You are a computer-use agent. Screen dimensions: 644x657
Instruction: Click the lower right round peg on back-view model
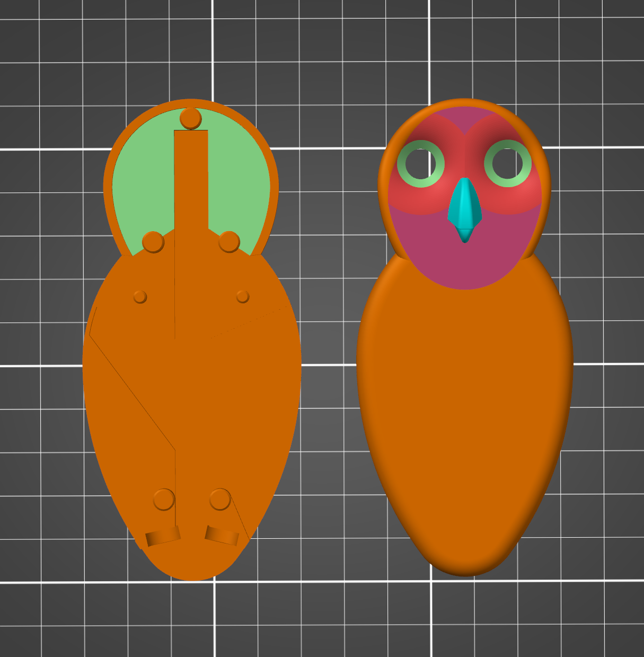coord(220,499)
